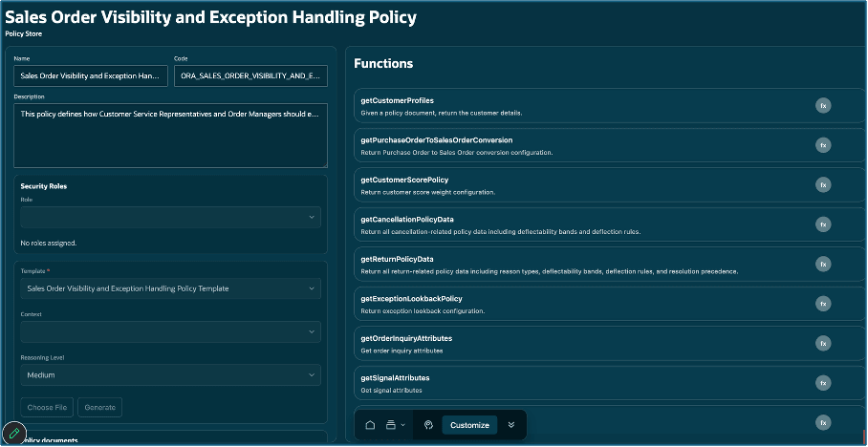
Task: Click the Customize button
Action: (469, 425)
